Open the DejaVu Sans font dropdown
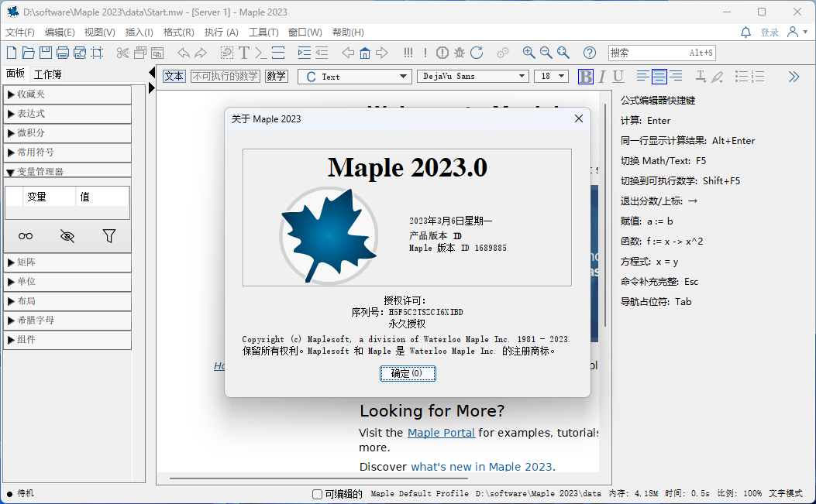This screenshot has width=816, height=504. (473, 77)
